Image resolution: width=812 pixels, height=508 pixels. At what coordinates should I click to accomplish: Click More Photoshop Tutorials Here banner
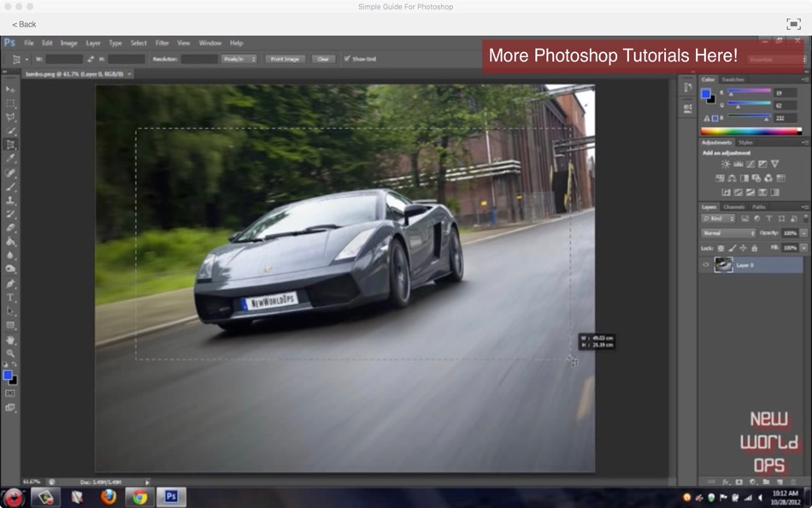pos(644,56)
